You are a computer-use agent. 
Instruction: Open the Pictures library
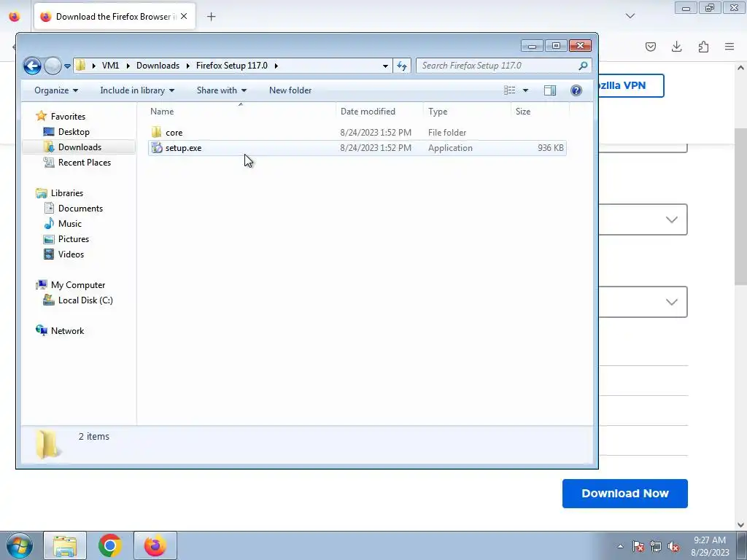tap(74, 239)
